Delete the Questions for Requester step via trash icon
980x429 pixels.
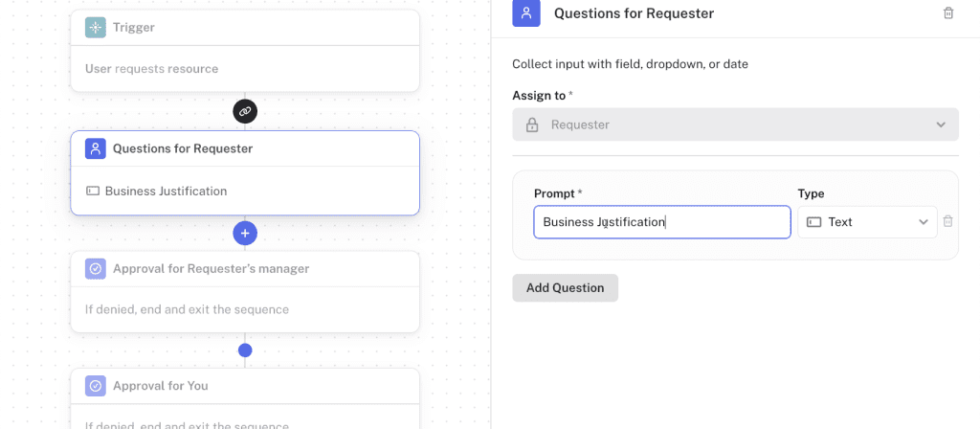[948, 13]
